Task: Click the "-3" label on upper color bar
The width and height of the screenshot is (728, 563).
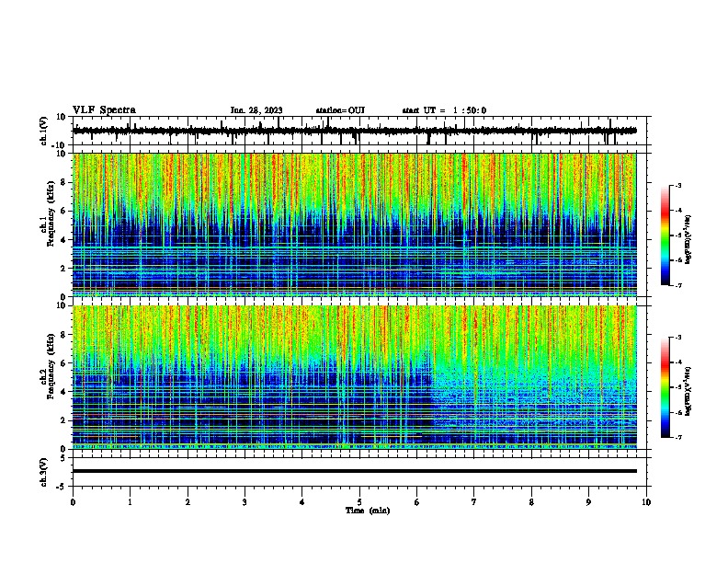Action: click(677, 185)
